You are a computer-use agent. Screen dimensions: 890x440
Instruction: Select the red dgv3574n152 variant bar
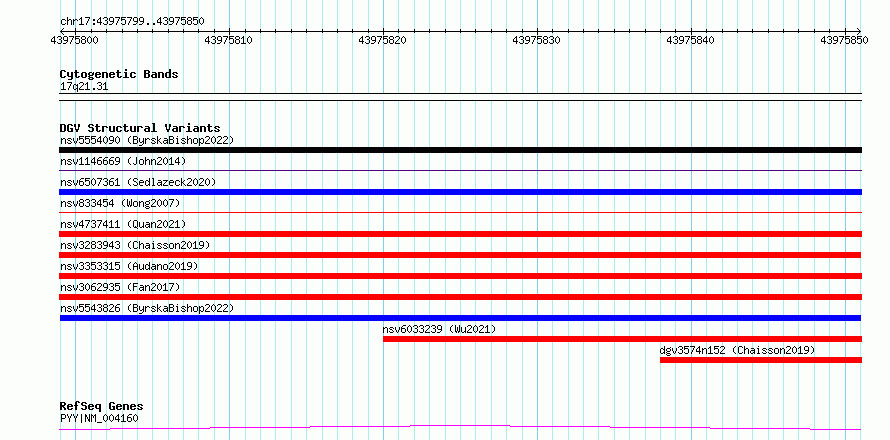point(761,360)
